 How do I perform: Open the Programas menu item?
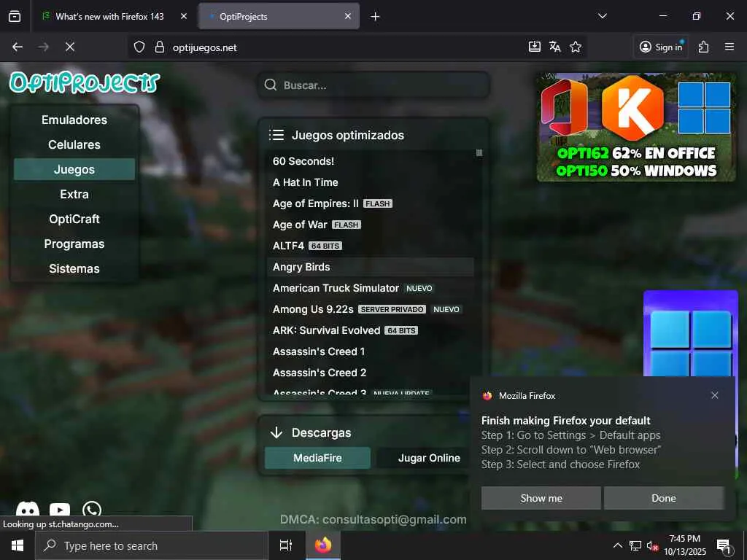[x=74, y=244]
